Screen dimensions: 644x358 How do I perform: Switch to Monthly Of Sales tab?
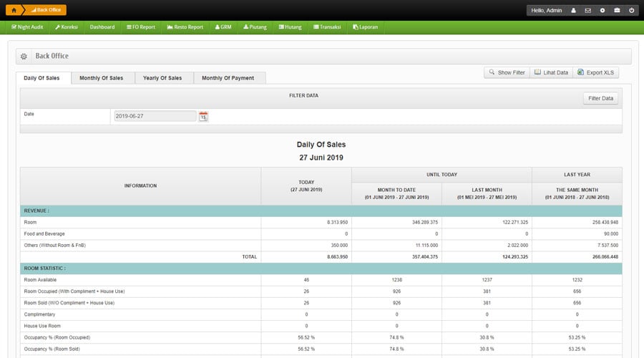[x=101, y=78]
